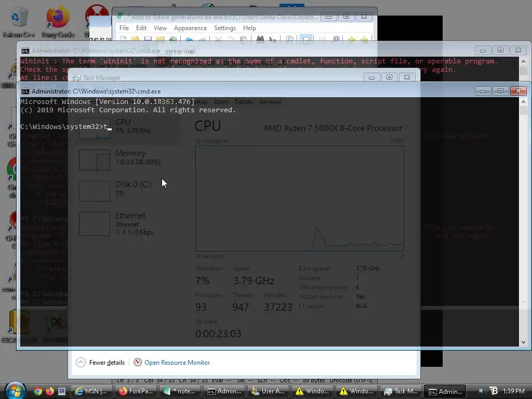Open the File menu in the note editor
532x399 pixels.
124,28
